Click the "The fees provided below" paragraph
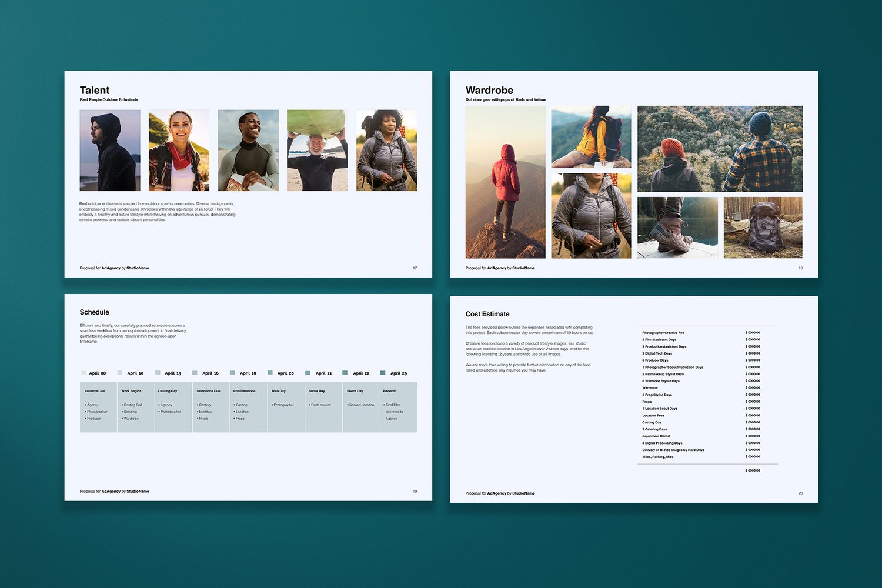Viewport: 882px width, 588px height. coord(530,330)
